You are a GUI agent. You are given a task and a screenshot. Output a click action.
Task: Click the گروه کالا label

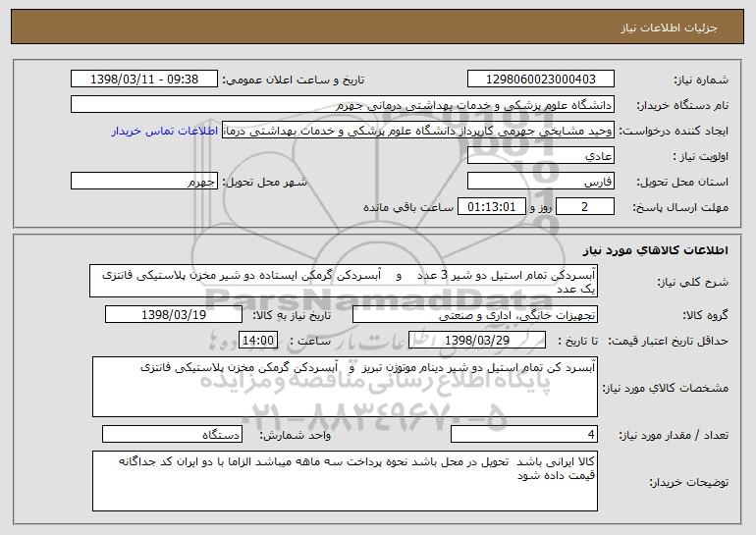coord(705,315)
